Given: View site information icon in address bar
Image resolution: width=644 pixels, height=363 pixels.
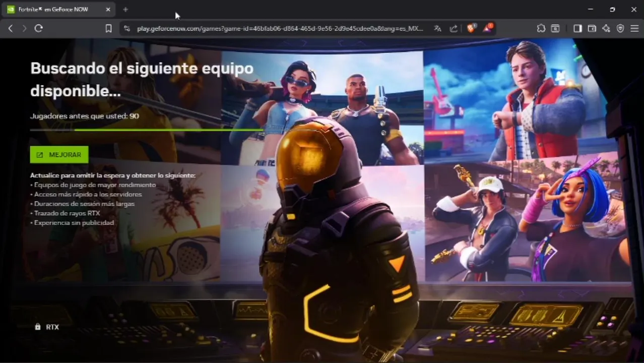Looking at the screenshot, I should tap(126, 29).
